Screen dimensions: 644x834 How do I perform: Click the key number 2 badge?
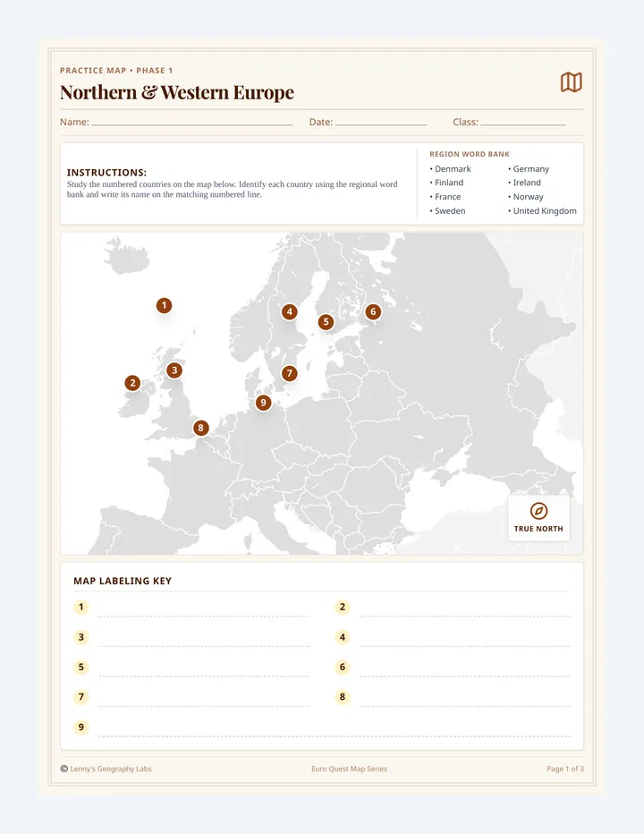[x=343, y=607]
